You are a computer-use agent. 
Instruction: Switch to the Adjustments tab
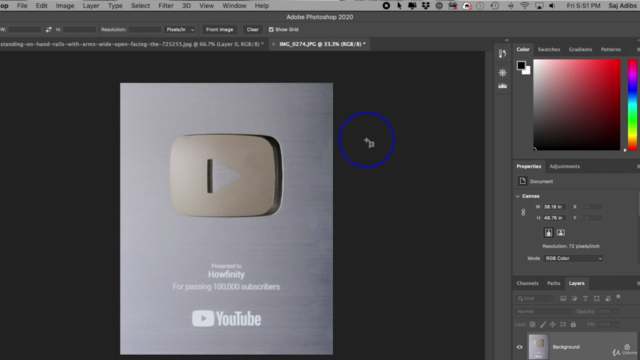pyautogui.click(x=564, y=167)
